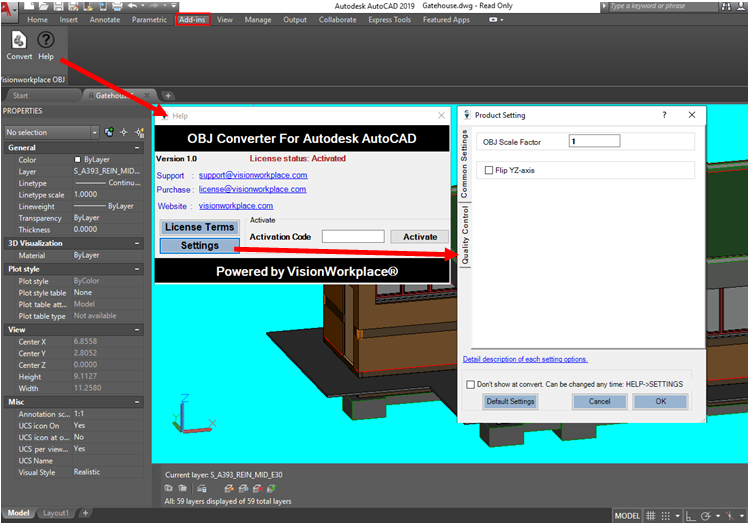This screenshot has height=523, width=748.
Task: Click the New Property Filter layer icon
Action: (168, 488)
